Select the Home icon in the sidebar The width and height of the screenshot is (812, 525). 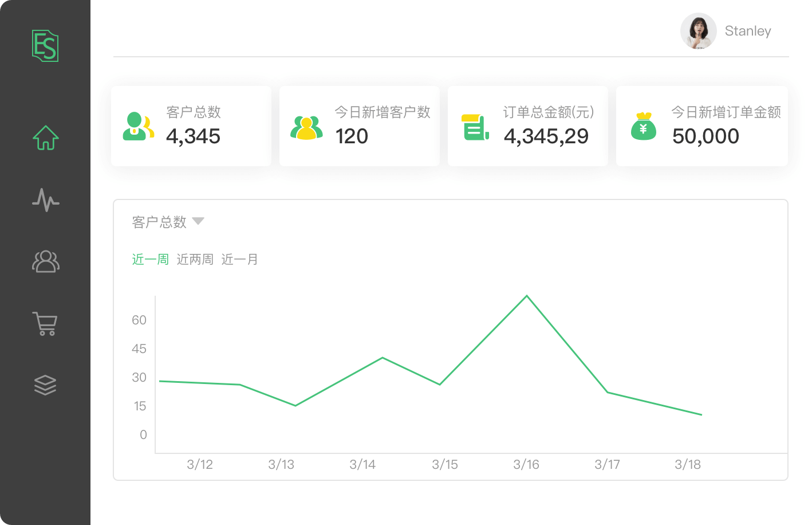pos(45,137)
